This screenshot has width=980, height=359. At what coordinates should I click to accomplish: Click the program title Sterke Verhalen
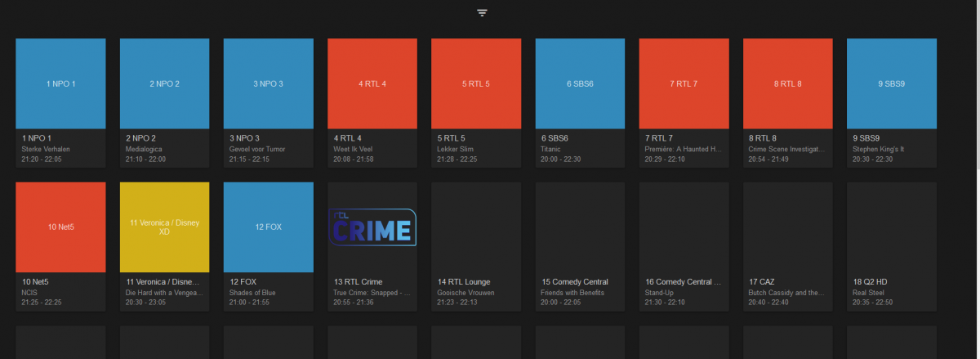pos(47,149)
